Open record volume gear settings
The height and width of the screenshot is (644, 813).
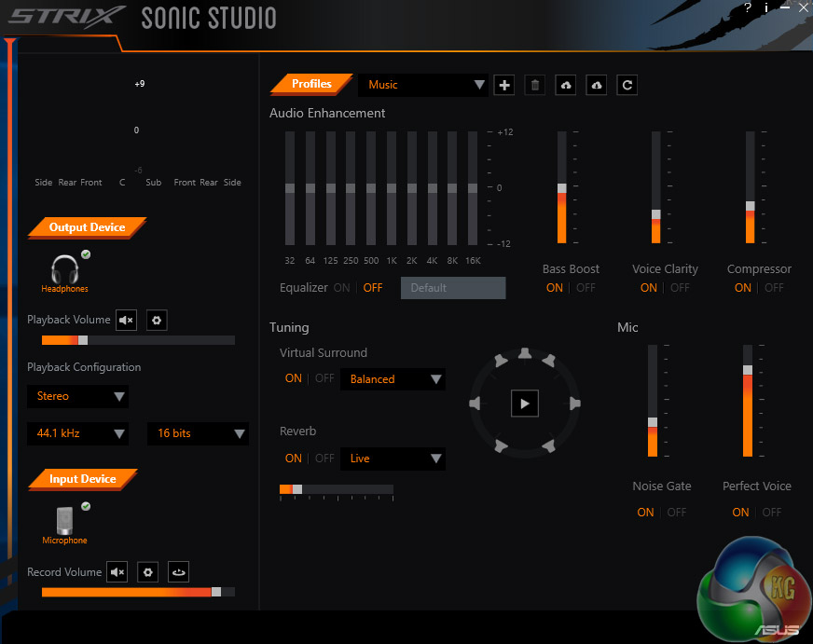point(147,572)
